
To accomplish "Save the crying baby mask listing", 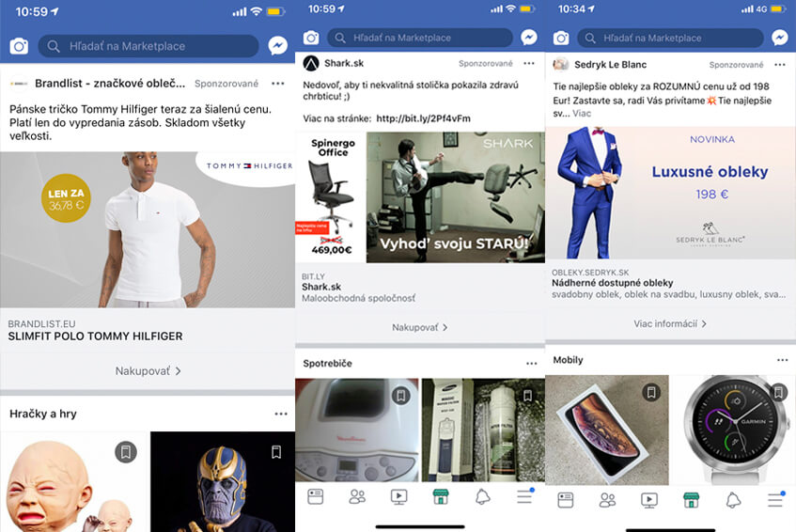I will (x=126, y=452).
